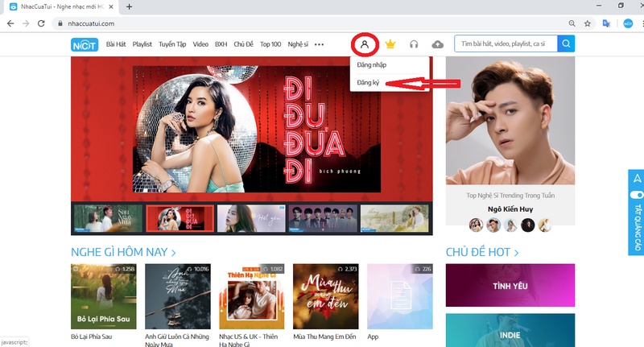This screenshot has width=644, height=347.
Task: Open a new browser tab
Action: click(x=129, y=6)
